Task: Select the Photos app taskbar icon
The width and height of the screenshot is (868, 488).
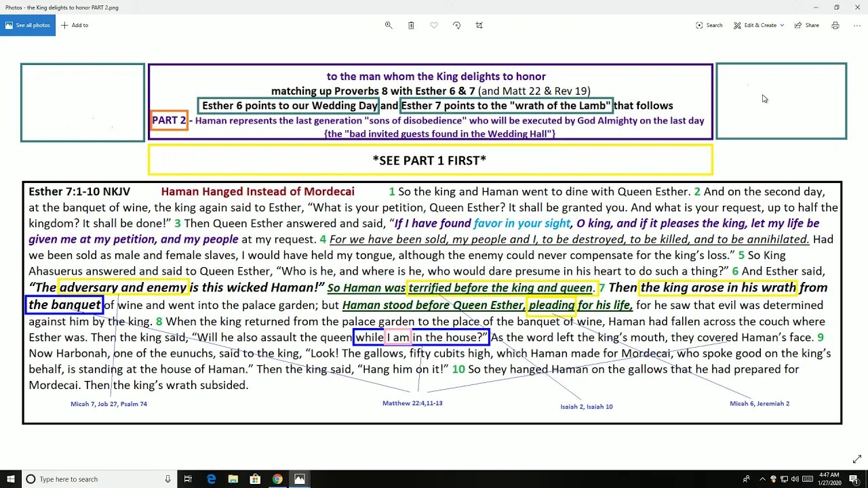Action: click(x=299, y=479)
